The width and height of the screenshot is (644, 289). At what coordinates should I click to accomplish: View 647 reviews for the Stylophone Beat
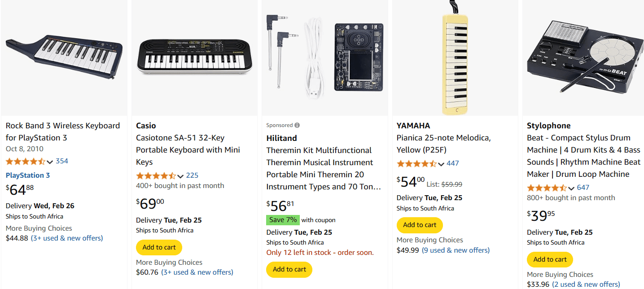pyautogui.click(x=583, y=187)
